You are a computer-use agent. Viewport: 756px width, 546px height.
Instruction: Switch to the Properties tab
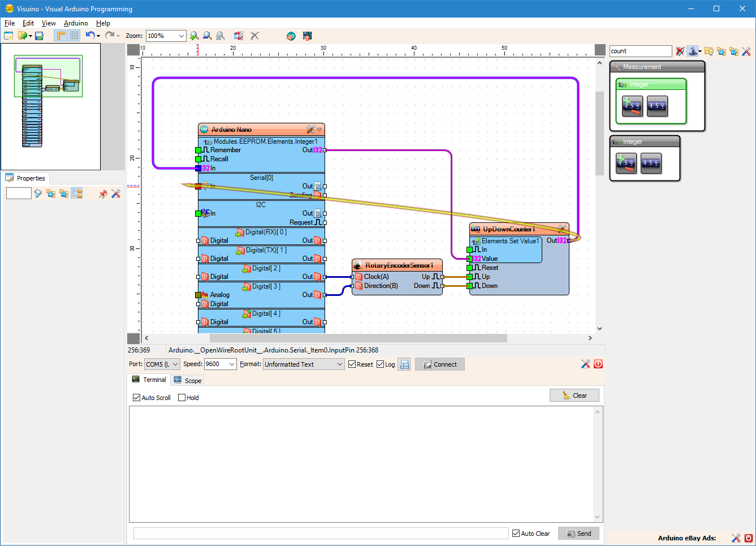click(x=25, y=178)
